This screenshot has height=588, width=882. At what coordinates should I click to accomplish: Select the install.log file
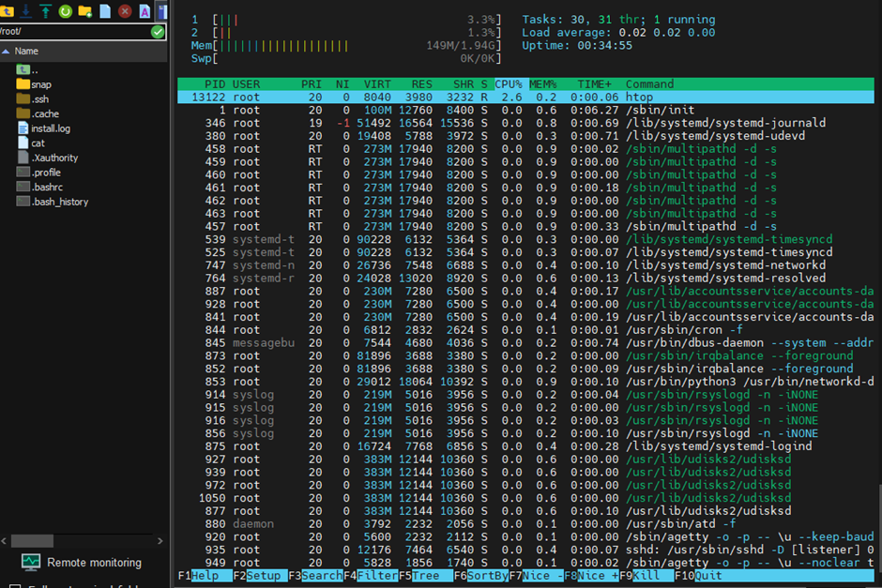tap(44, 128)
